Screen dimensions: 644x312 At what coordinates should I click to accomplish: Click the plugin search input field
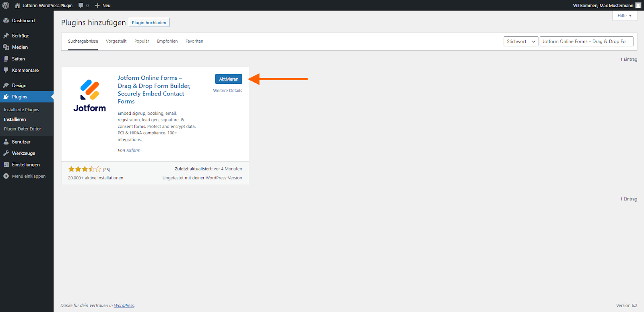tap(586, 42)
